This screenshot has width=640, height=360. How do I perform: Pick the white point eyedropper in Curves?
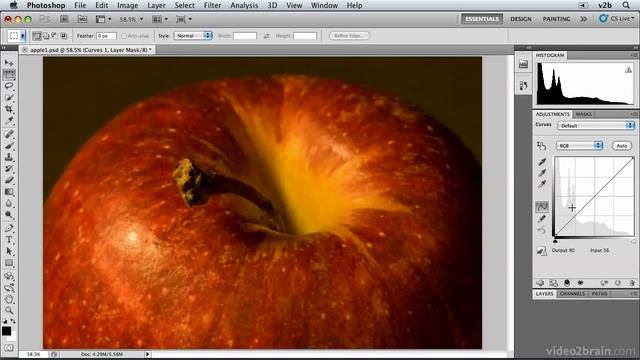(542, 184)
